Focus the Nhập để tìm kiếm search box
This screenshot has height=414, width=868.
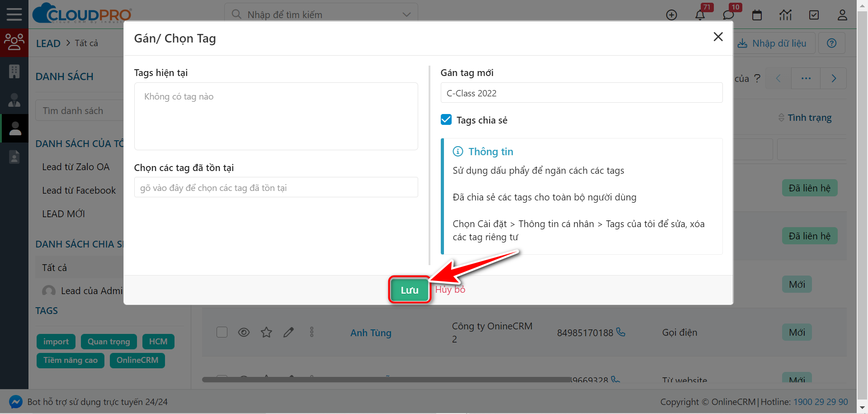tap(321, 14)
